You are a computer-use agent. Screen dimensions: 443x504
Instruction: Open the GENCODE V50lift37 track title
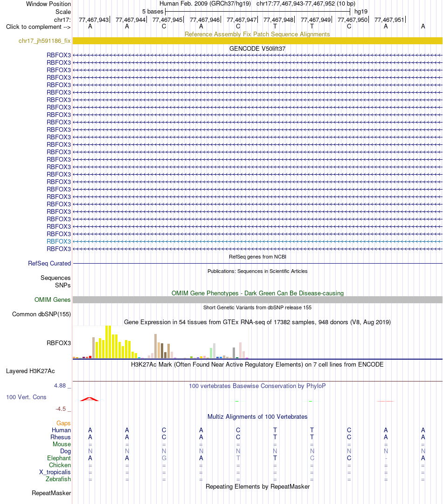pyautogui.click(x=257, y=48)
